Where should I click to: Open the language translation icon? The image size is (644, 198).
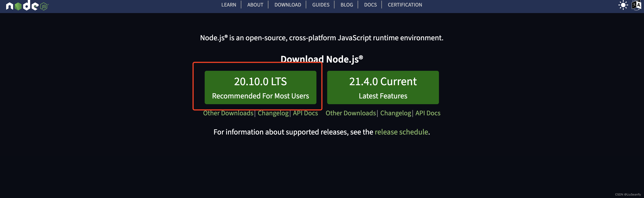(x=637, y=5)
